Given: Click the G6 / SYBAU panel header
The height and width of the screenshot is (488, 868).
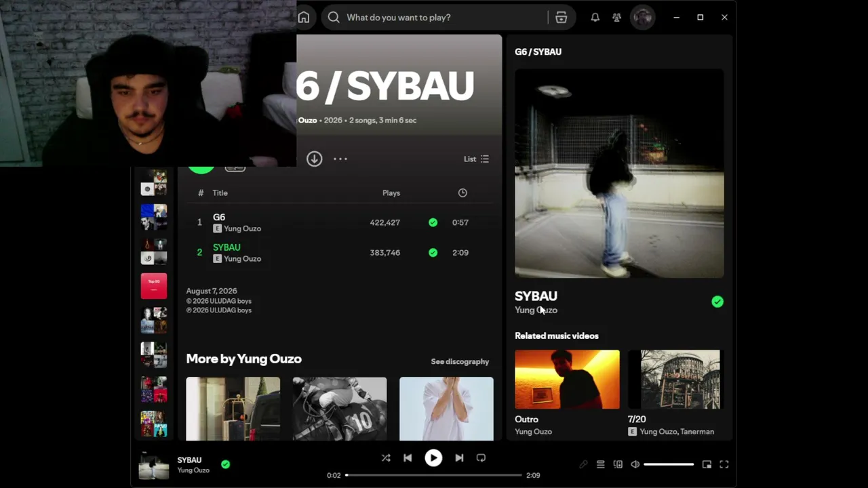Looking at the screenshot, I should pos(538,52).
